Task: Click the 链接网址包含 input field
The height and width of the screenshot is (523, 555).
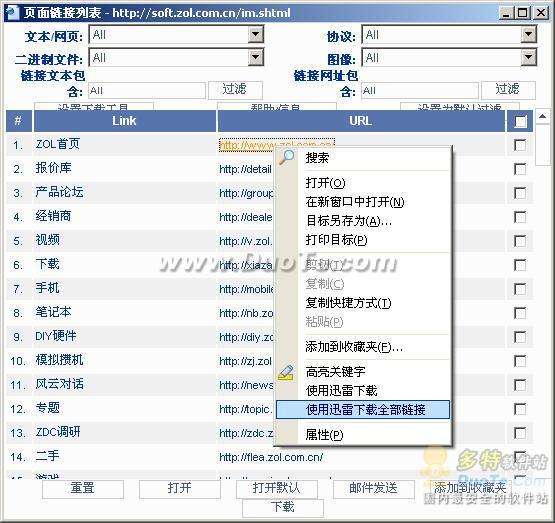Action: 419,91
